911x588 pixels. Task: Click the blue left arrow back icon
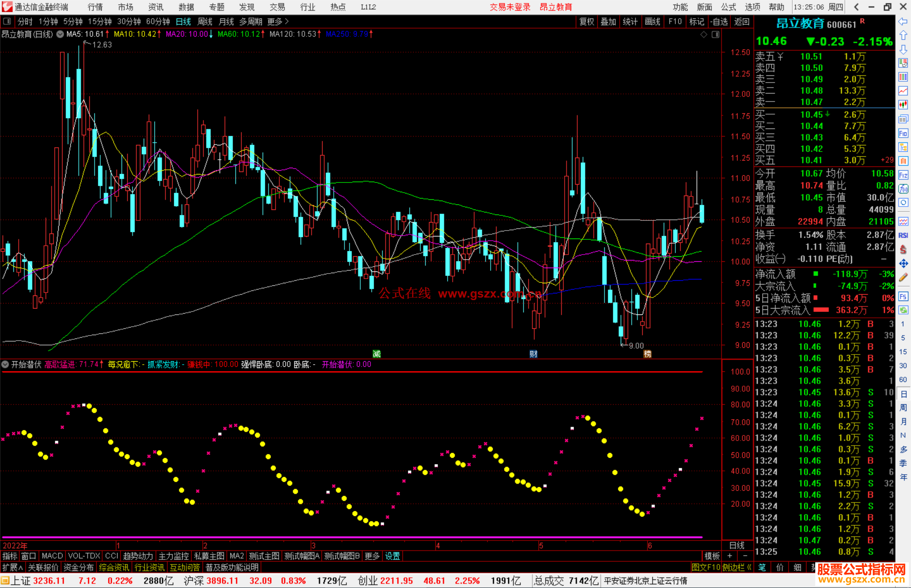coord(903,21)
